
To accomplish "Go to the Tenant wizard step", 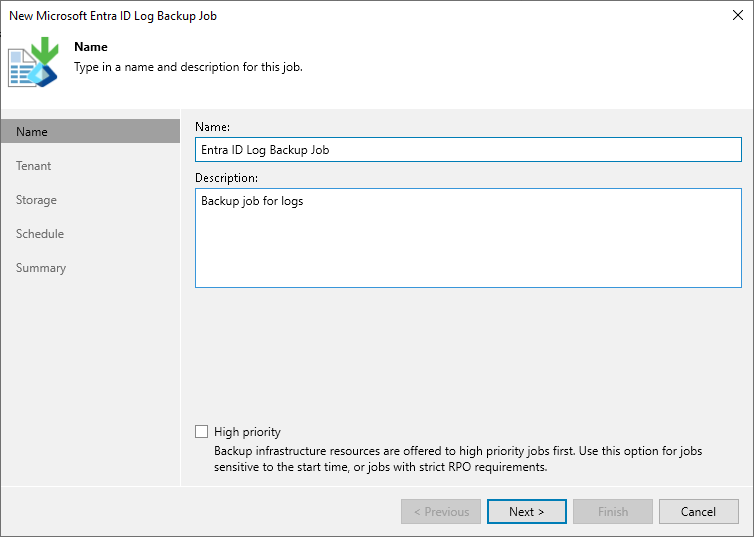I will [x=34, y=166].
